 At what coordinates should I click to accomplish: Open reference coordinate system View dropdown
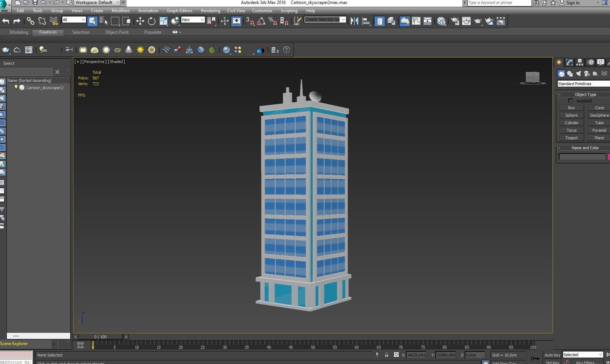(x=193, y=20)
